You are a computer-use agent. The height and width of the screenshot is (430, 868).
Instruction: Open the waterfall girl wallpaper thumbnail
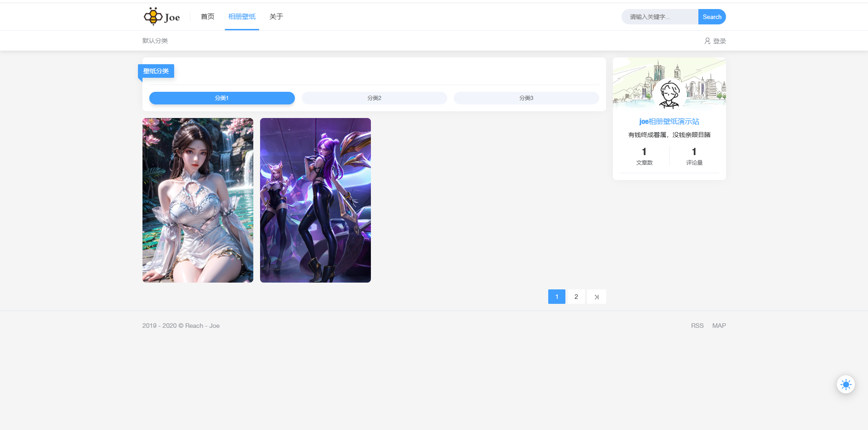198,200
